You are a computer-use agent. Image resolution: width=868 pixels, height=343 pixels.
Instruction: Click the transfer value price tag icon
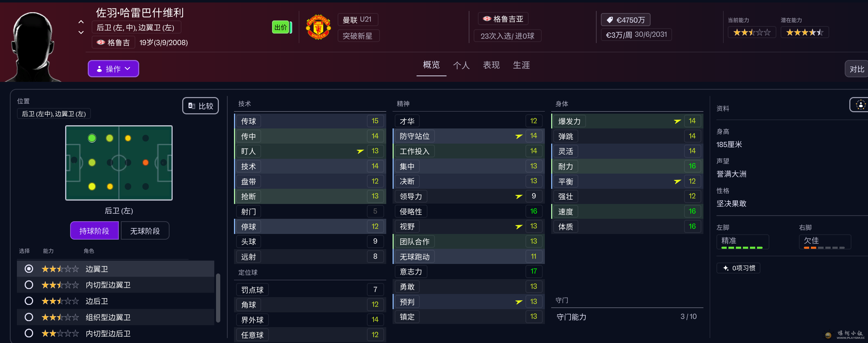(610, 20)
